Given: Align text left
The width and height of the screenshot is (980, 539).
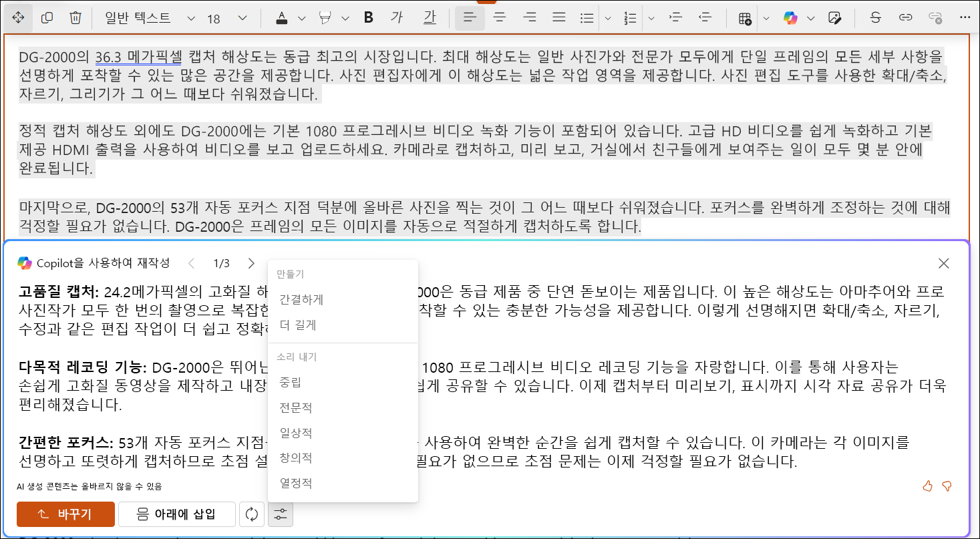Looking at the screenshot, I should coord(470,18).
